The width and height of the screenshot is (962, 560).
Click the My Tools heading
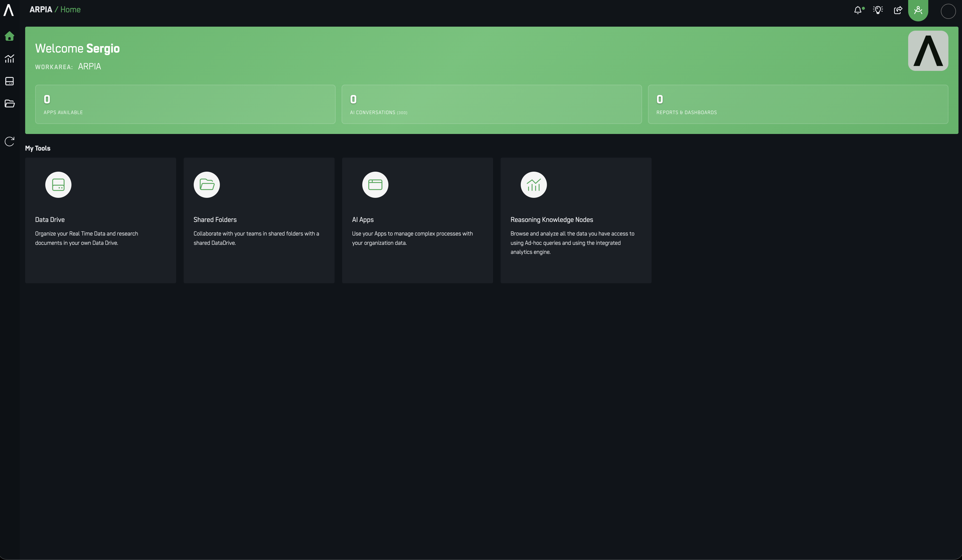(38, 148)
